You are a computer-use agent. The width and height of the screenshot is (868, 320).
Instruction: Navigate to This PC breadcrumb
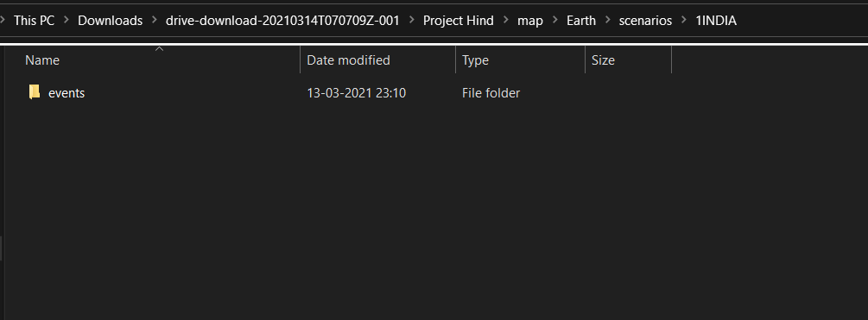[x=35, y=21]
